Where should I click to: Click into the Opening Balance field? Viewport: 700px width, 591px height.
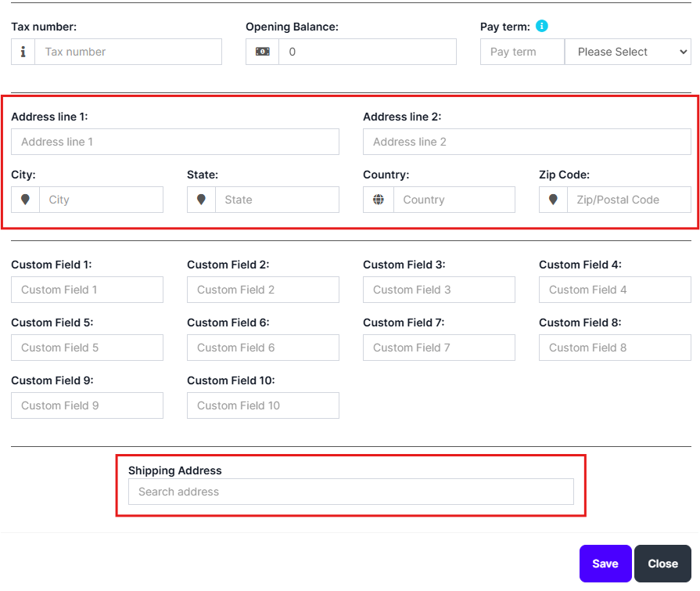coord(367,52)
